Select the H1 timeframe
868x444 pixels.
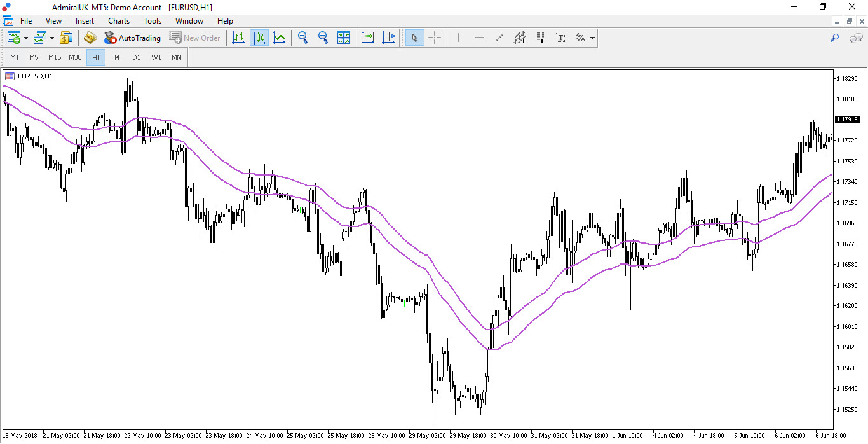tap(96, 57)
